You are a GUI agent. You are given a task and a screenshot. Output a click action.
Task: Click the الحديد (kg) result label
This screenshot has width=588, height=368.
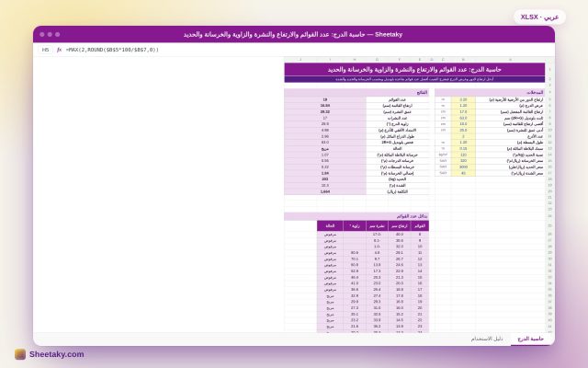[x=398, y=179]
